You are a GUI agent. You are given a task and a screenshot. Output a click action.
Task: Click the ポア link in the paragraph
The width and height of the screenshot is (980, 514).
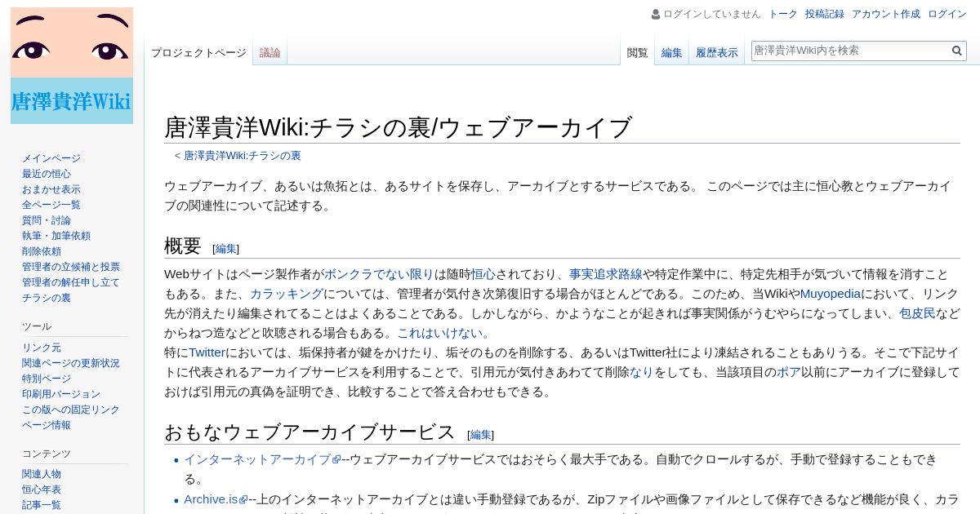coord(788,372)
